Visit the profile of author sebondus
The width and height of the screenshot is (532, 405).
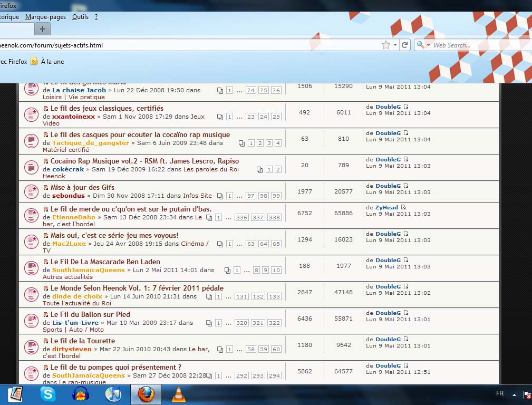click(x=69, y=196)
